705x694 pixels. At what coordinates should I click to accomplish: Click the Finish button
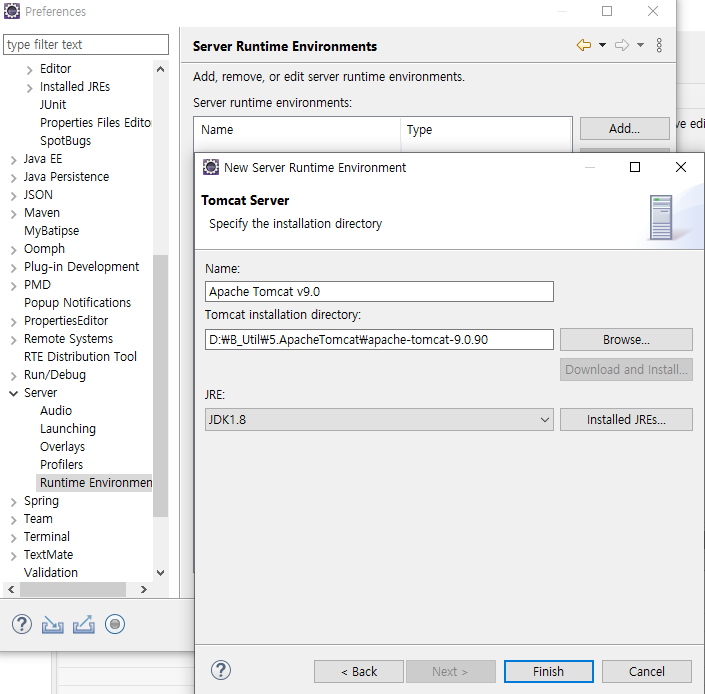(549, 672)
